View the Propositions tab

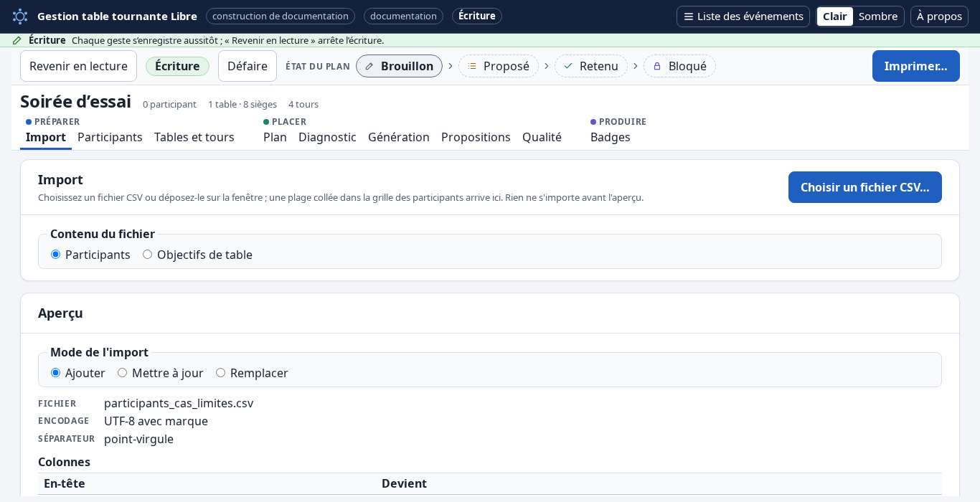click(476, 137)
